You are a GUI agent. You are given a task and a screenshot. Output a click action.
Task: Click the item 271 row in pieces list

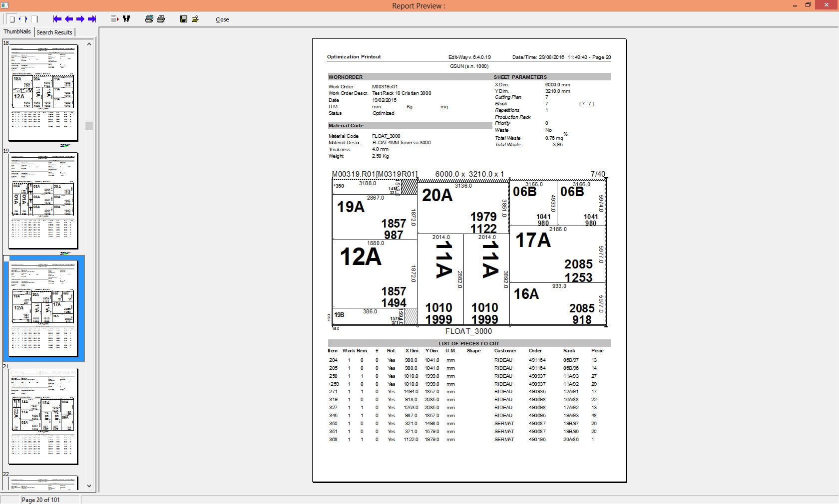point(466,392)
